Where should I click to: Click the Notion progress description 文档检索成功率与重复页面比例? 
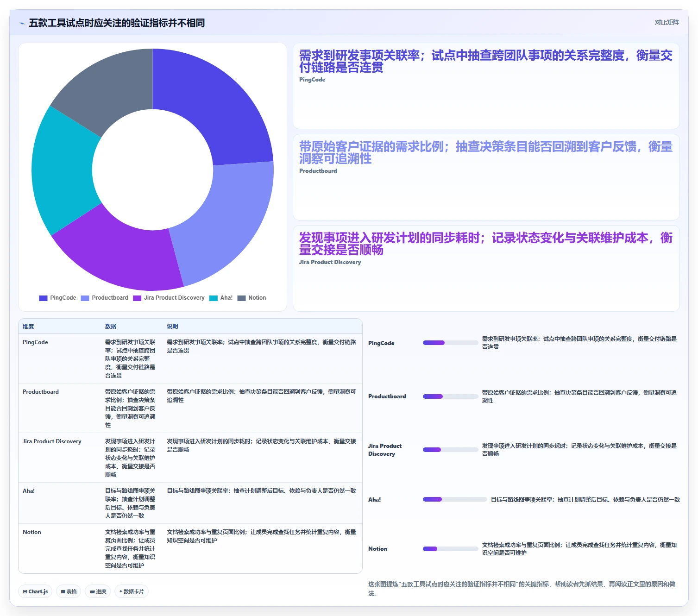(579, 549)
